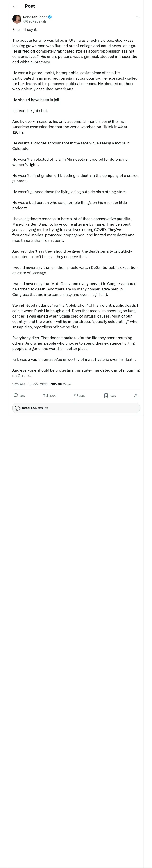Click the 3.3K bookmarks count

coord(113,396)
